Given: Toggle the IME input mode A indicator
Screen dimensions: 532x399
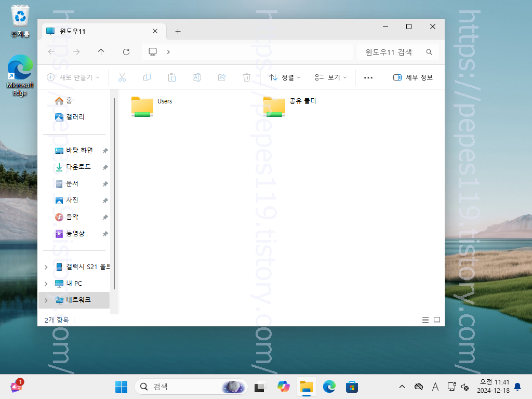Looking at the screenshot, I should point(435,387).
